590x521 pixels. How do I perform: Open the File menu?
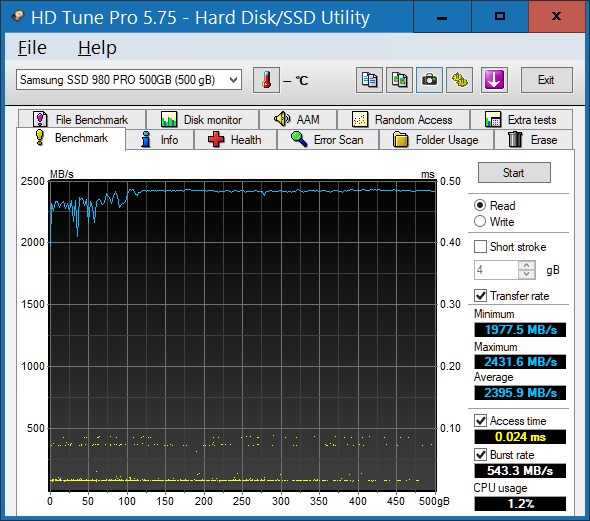point(32,48)
